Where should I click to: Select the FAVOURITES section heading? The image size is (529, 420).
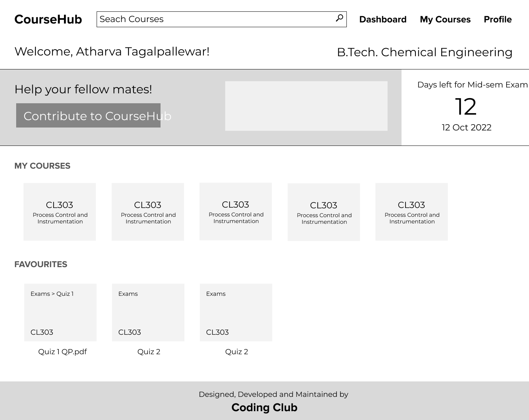[x=41, y=264]
